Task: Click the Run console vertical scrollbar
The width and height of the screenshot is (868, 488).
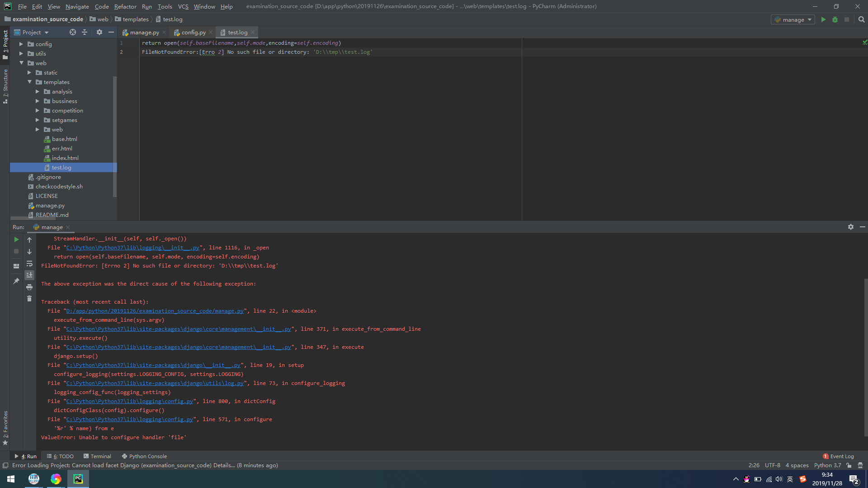Action: pos(865,357)
